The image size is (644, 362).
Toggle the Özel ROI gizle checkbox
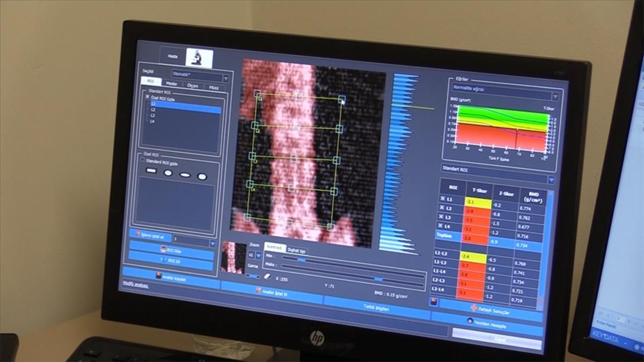pos(148,98)
